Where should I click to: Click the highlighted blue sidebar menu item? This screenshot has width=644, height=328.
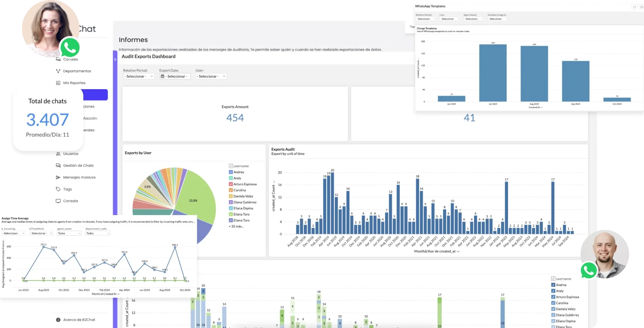pyautogui.click(x=95, y=95)
